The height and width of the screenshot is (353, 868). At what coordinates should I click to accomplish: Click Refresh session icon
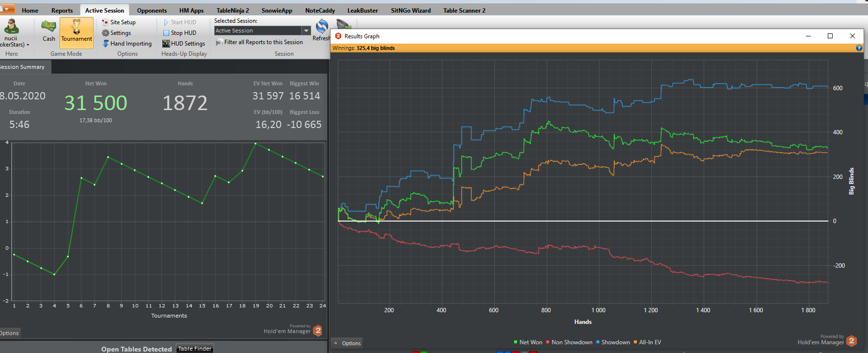322,26
